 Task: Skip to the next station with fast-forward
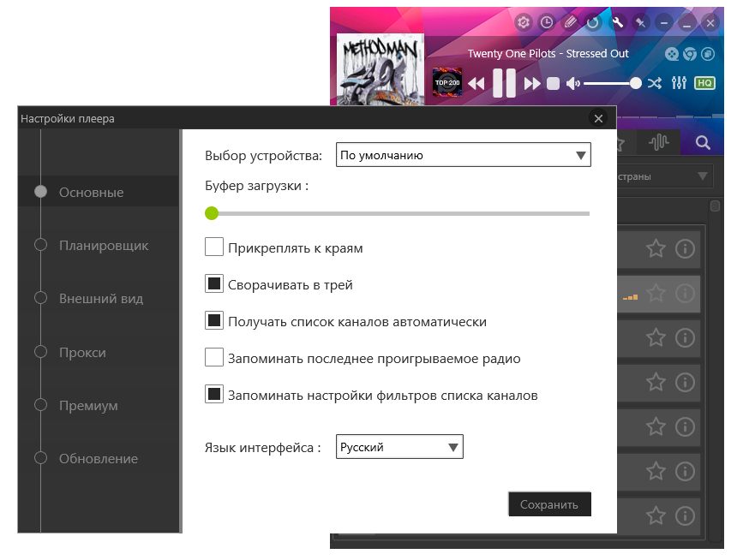tap(532, 84)
